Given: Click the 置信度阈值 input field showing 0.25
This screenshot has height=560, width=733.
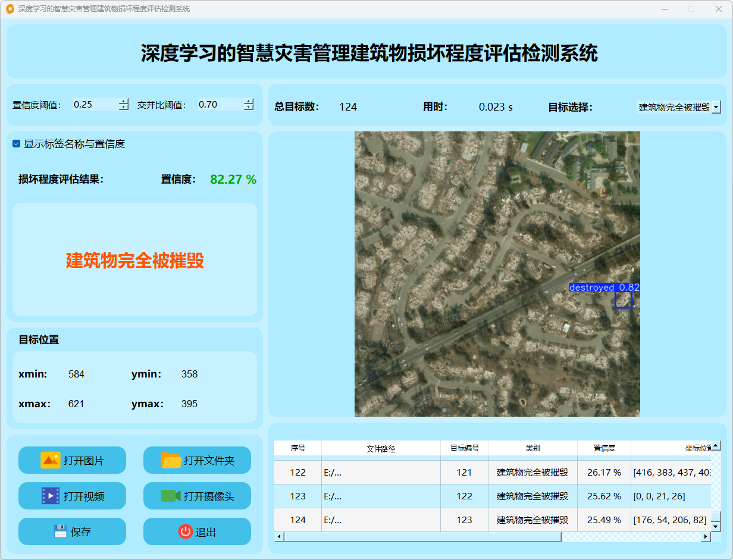Looking at the screenshot, I should 94,105.
